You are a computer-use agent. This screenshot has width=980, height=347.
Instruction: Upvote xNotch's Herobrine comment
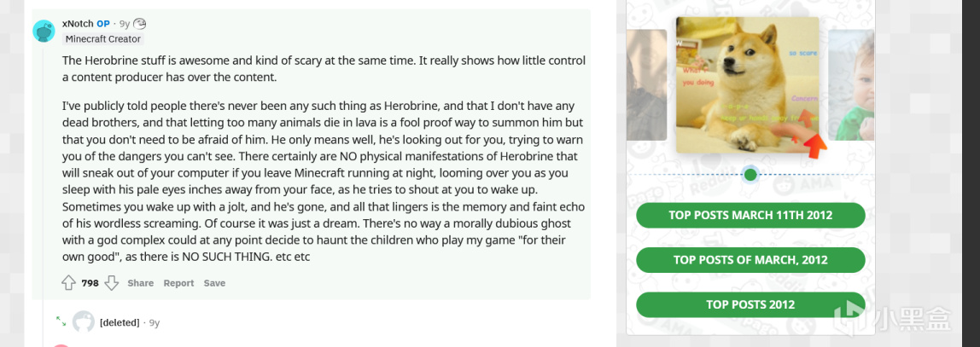coord(69,283)
